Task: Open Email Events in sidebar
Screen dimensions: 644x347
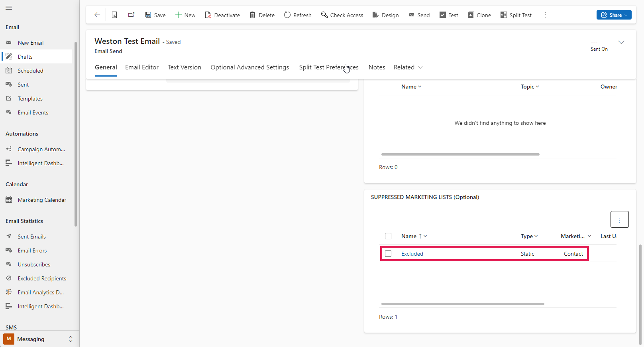Action: click(x=37, y=112)
